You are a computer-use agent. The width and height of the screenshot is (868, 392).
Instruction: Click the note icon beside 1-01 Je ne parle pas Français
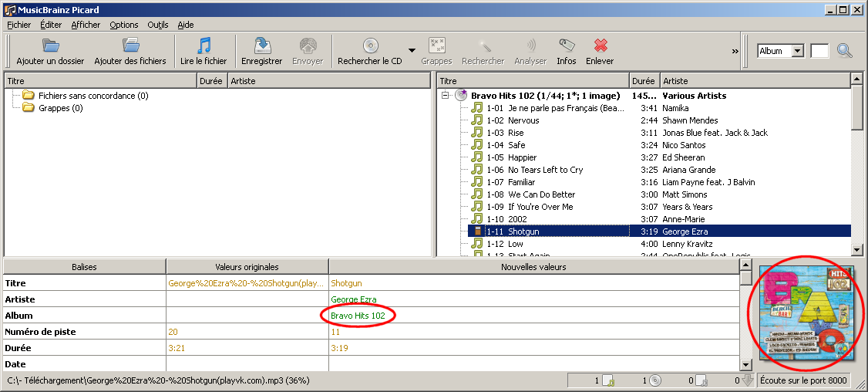[476, 108]
